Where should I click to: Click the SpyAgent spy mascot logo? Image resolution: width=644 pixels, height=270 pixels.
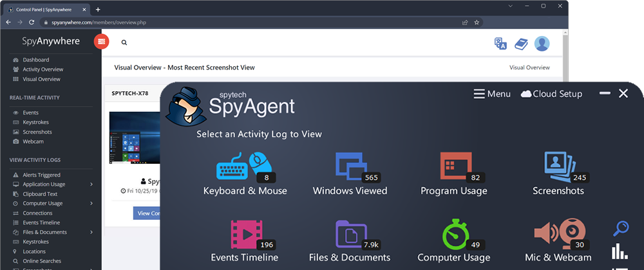click(185, 105)
